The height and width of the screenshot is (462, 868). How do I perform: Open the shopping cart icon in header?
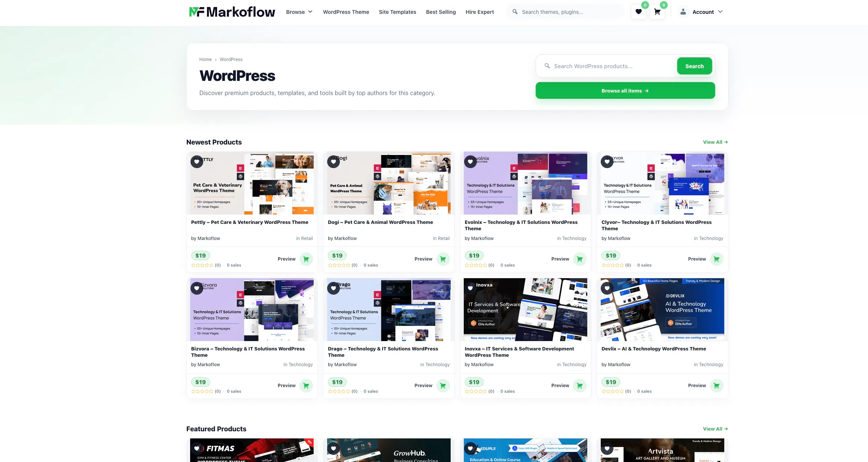[x=657, y=12]
